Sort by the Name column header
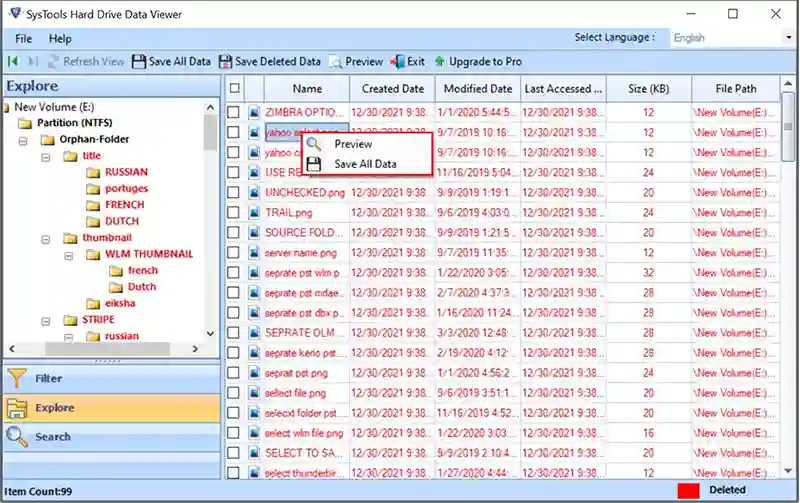 pyautogui.click(x=307, y=88)
